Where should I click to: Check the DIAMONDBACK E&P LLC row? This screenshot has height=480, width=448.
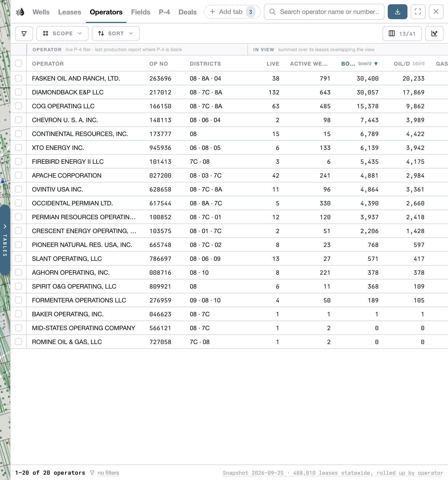click(18, 92)
